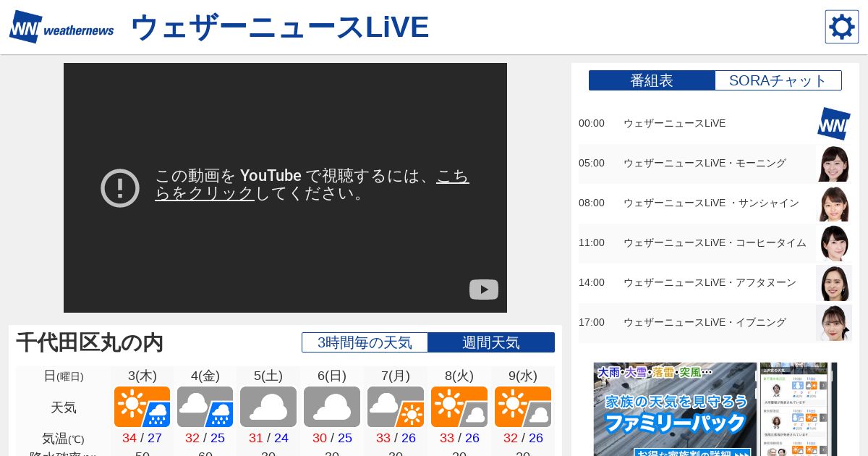Click the ウェザーニュースLiVE・アフタヌーン program title

[710, 283]
